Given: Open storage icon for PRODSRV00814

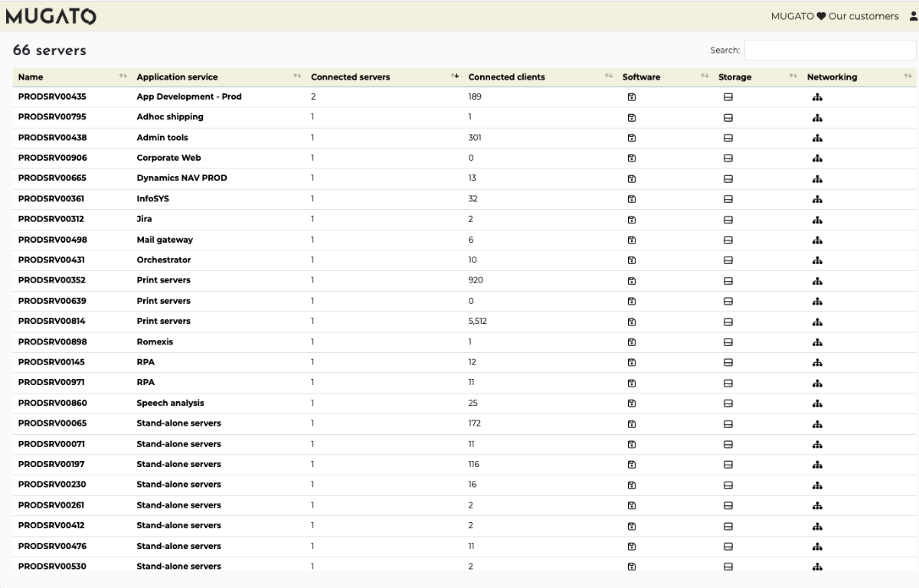Looking at the screenshot, I should (x=728, y=322).
